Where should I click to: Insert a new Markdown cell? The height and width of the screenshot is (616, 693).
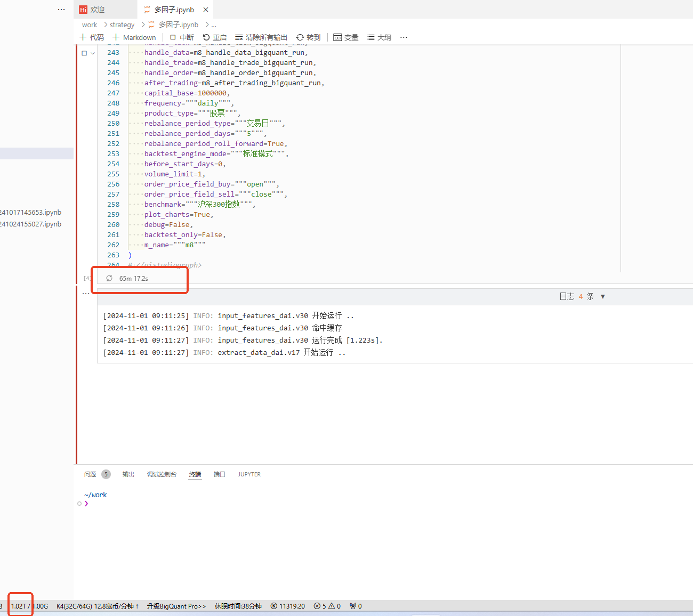(x=134, y=37)
